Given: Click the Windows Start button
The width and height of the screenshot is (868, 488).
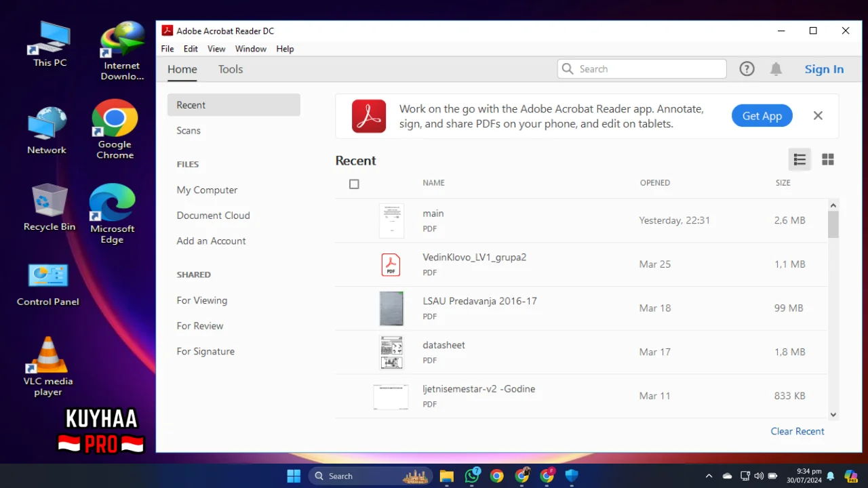Looking at the screenshot, I should [294, 476].
